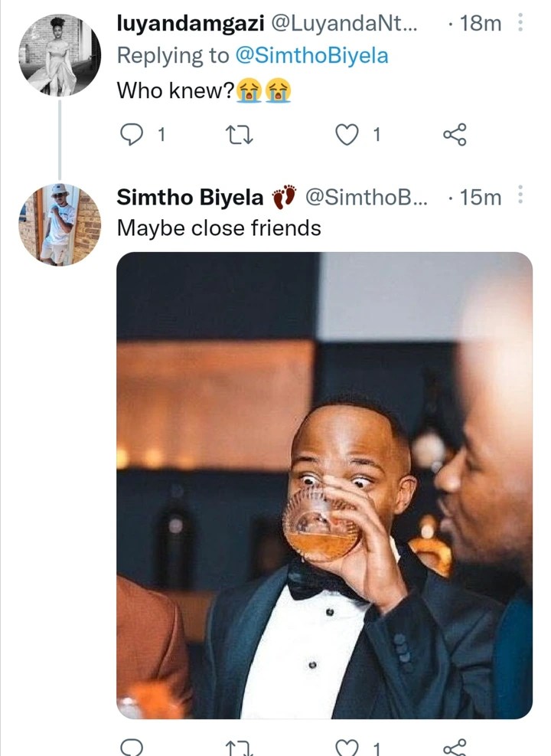Like Simtho Biyela's photo tweet

coord(348,747)
